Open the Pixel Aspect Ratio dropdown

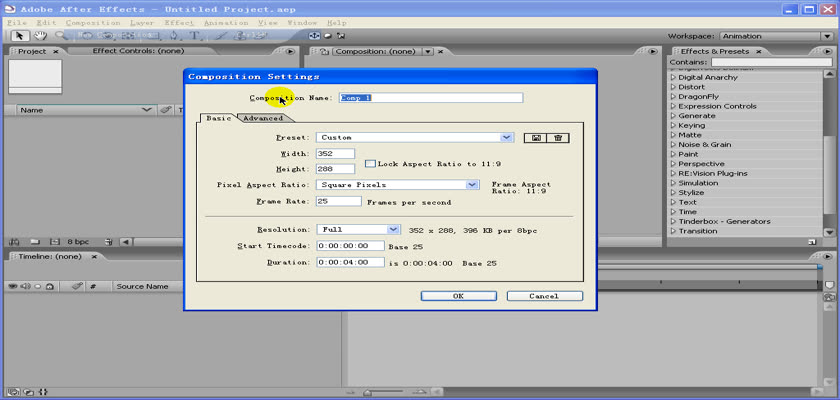click(x=398, y=185)
